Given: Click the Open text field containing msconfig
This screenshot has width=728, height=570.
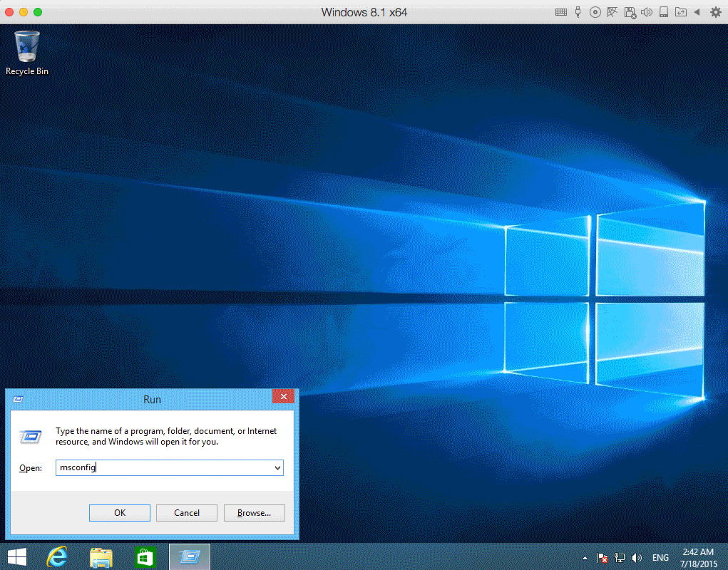Looking at the screenshot, I should [x=164, y=468].
